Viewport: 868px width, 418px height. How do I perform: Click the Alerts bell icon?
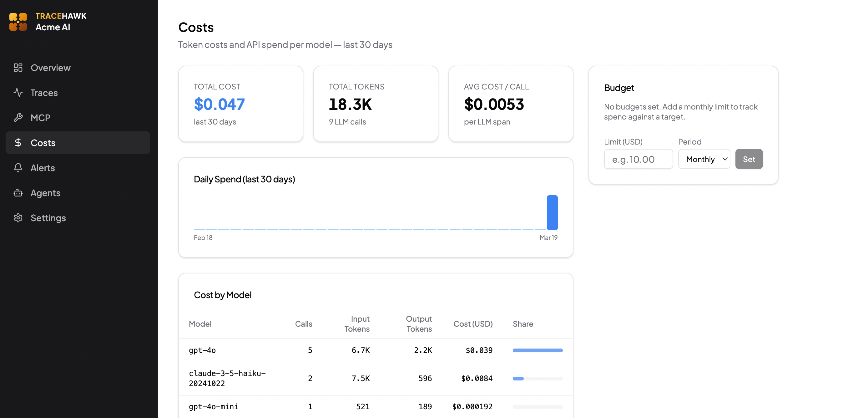(x=18, y=167)
